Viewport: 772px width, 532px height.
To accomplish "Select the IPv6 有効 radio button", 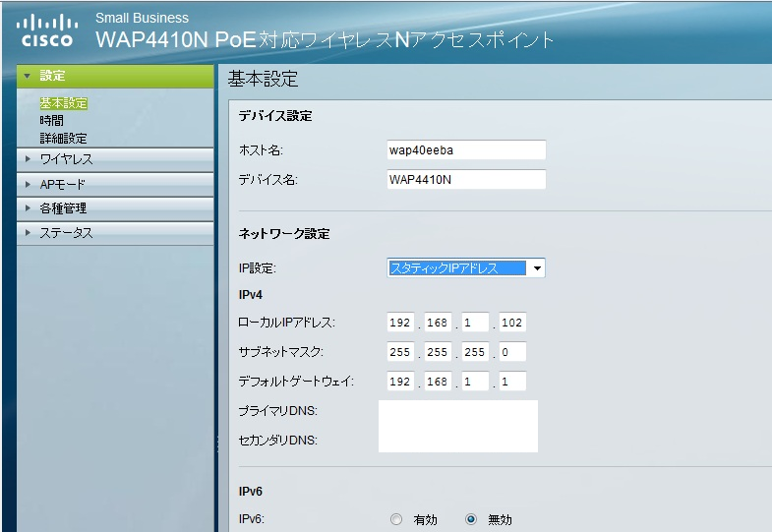I will pyautogui.click(x=396, y=519).
